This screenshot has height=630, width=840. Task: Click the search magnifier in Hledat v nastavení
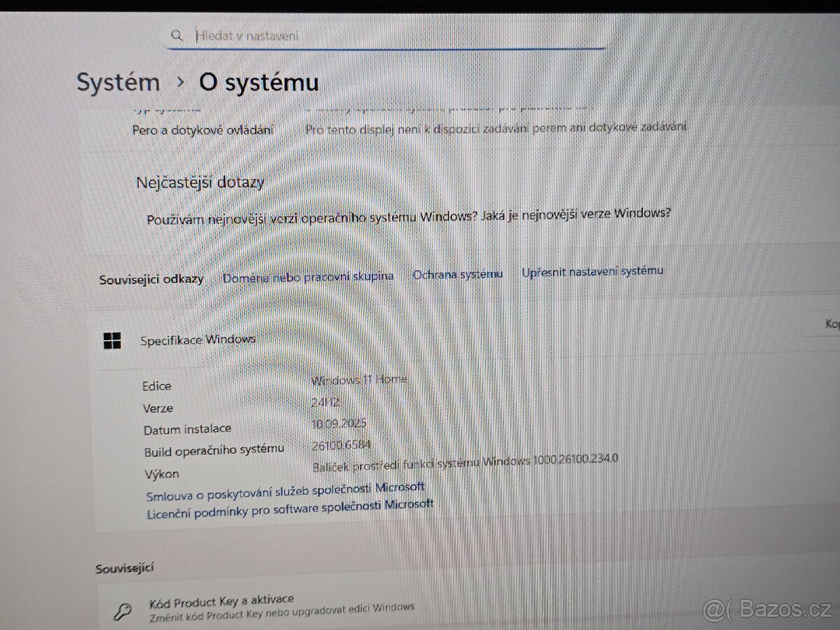177,34
